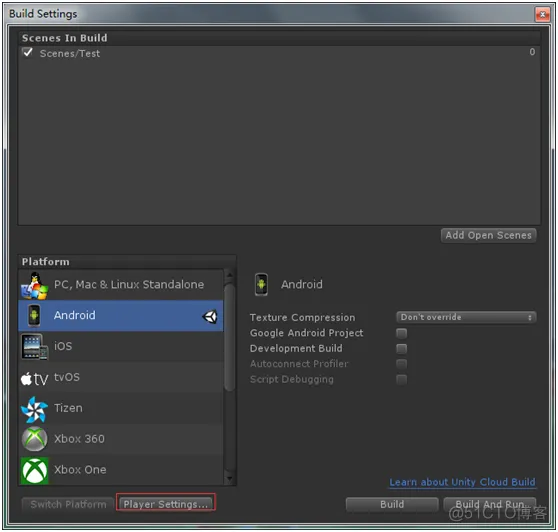Screen dimensions: 558x532
Task: Click the Xbox 360 sphere icon
Action: [35, 439]
